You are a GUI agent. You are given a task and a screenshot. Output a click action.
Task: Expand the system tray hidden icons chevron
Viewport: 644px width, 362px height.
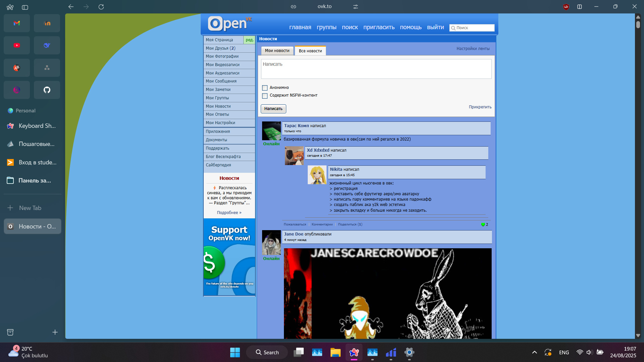(x=534, y=352)
